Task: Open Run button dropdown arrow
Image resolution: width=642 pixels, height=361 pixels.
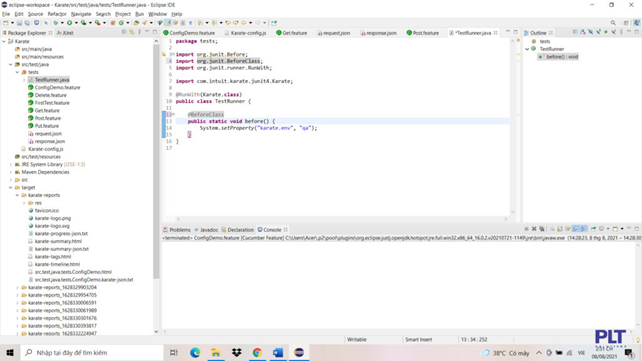Action: 76,23
